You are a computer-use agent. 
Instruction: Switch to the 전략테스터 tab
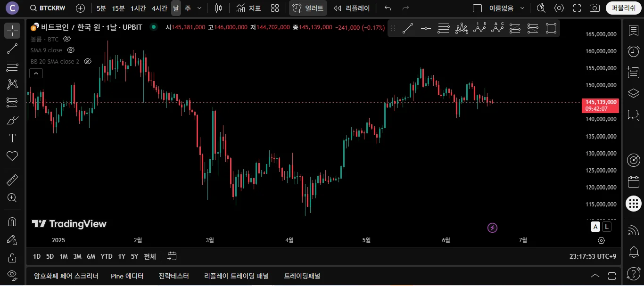click(173, 276)
